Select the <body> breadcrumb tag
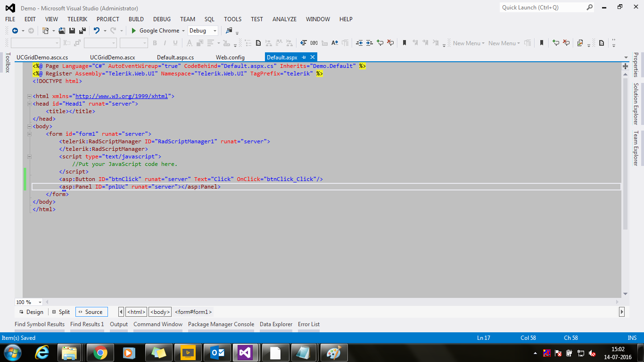The height and width of the screenshot is (362, 644). click(x=160, y=312)
